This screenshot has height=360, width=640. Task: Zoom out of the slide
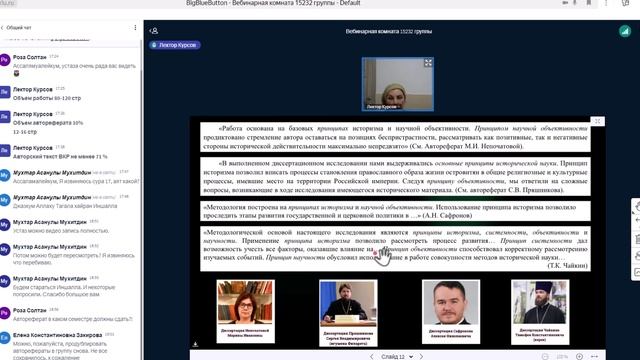click(x=545, y=357)
